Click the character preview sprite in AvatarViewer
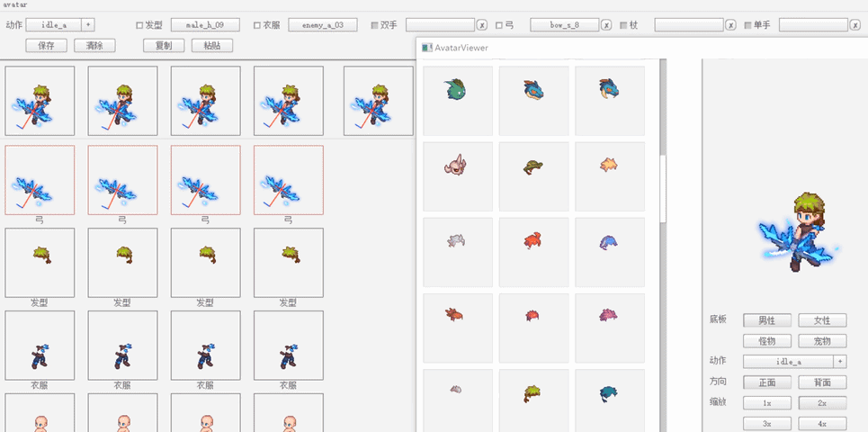The height and width of the screenshot is (432, 868). coord(798,231)
